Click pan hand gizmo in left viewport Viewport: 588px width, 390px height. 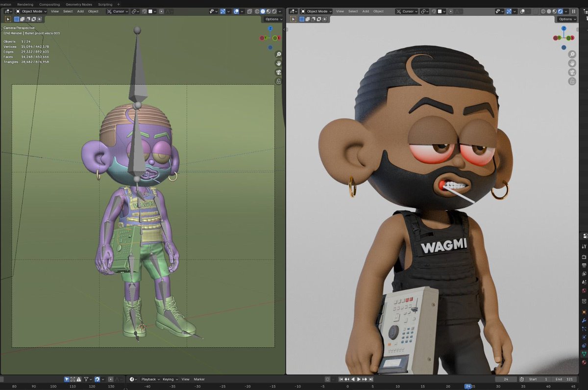[x=278, y=63]
